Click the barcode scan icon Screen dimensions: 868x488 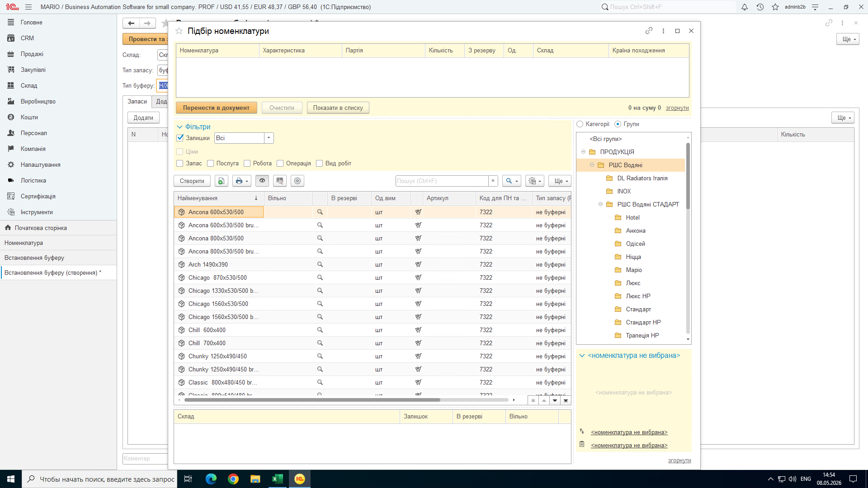[x=280, y=181]
